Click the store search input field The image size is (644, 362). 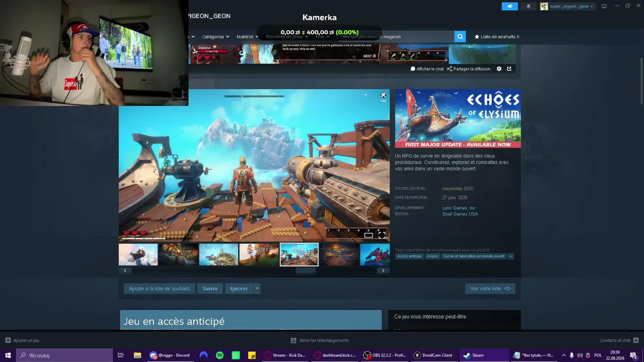(x=396, y=37)
